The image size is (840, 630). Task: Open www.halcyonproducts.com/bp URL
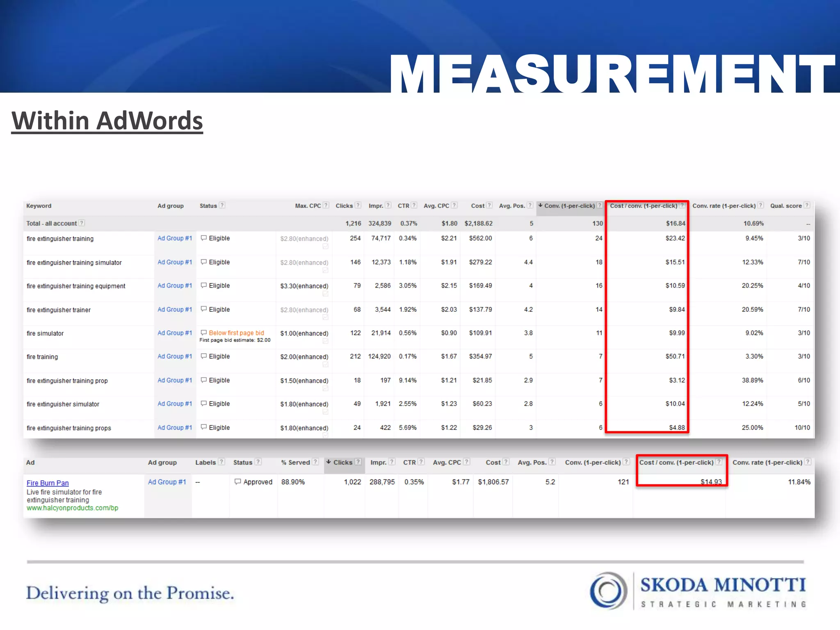[73, 508]
